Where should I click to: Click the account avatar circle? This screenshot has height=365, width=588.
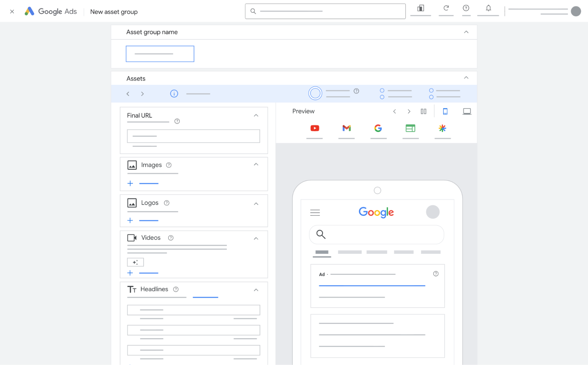(x=576, y=11)
